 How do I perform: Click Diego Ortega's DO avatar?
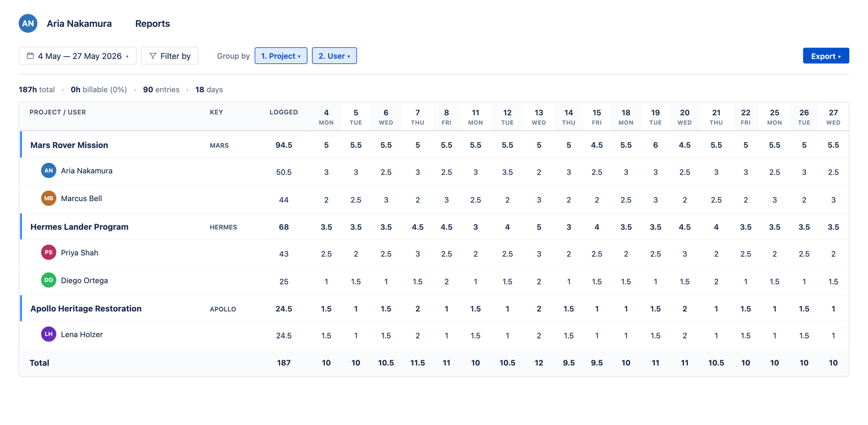pyautogui.click(x=49, y=280)
